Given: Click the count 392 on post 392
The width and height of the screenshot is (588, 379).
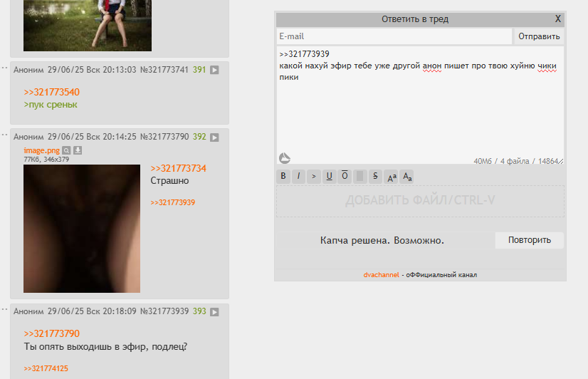Looking at the screenshot, I should [x=199, y=137].
